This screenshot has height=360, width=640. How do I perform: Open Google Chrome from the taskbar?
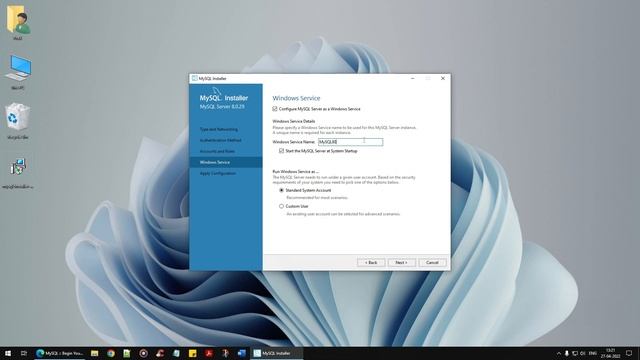111,353
